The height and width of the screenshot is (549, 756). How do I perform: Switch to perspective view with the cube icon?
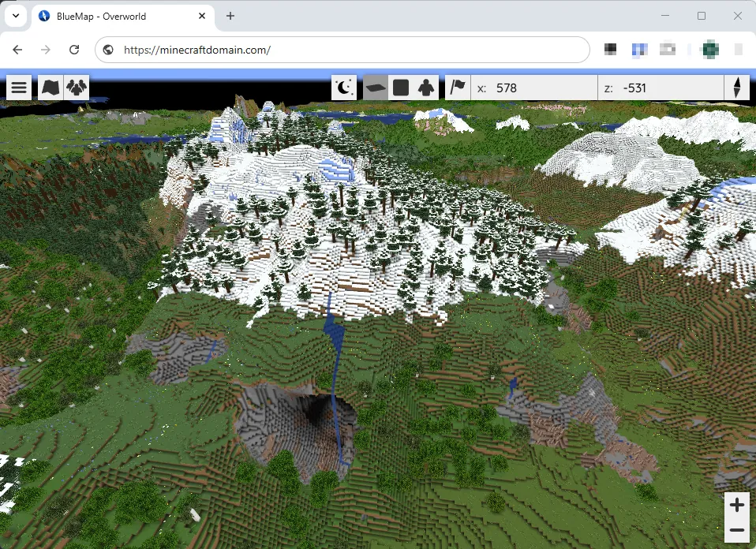coord(400,87)
